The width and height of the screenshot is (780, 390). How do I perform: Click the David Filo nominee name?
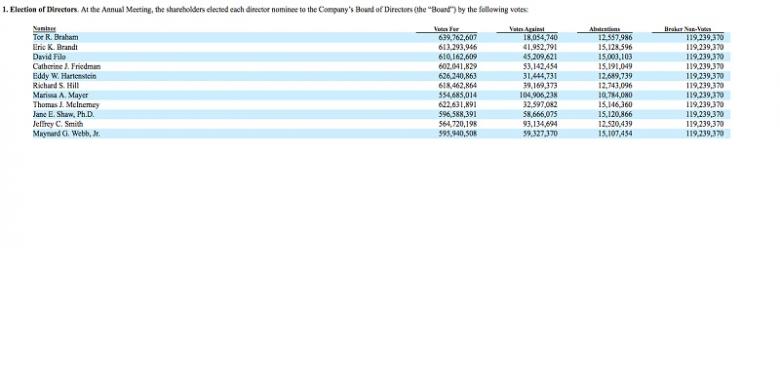coord(49,57)
